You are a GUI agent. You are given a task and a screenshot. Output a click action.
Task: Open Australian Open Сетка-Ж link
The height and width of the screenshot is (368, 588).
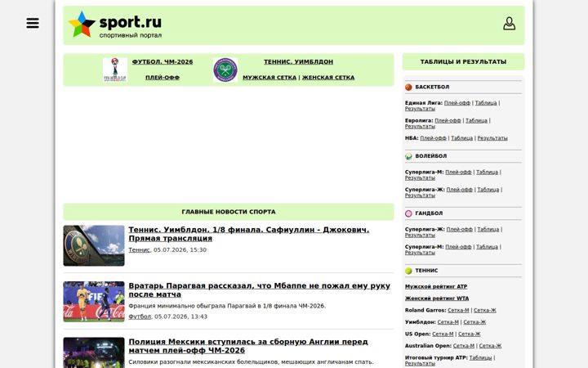(490, 346)
